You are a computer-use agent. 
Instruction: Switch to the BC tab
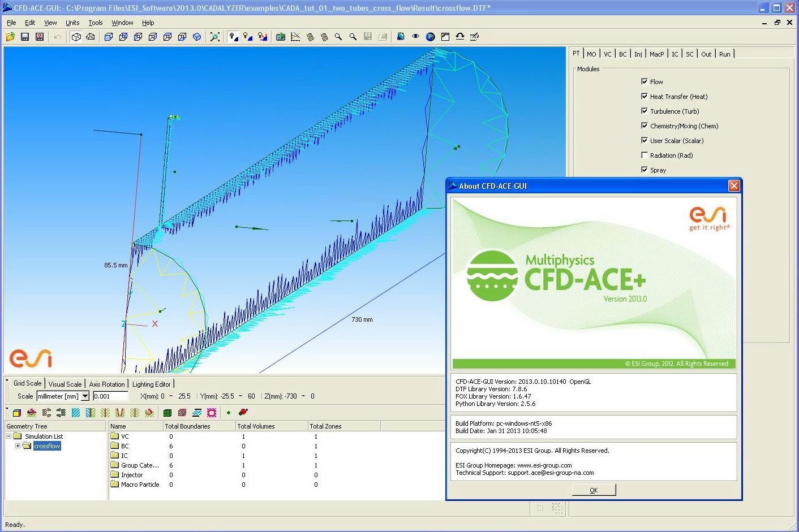tap(622, 54)
